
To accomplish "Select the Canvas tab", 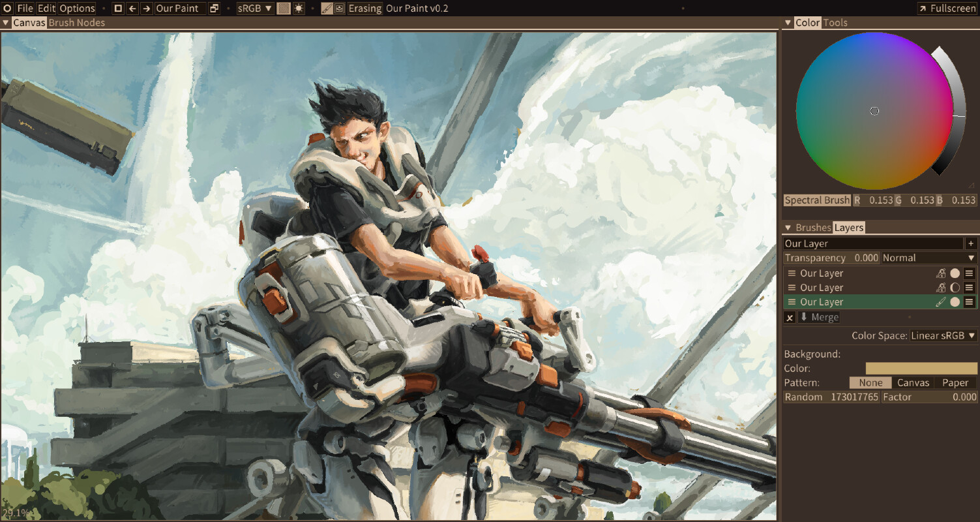I will tap(29, 23).
